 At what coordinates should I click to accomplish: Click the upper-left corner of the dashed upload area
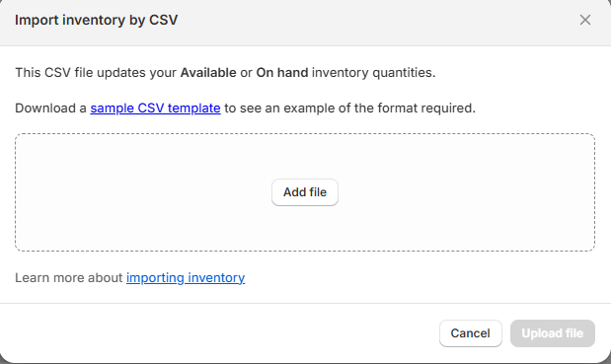[x=21, y=138]
